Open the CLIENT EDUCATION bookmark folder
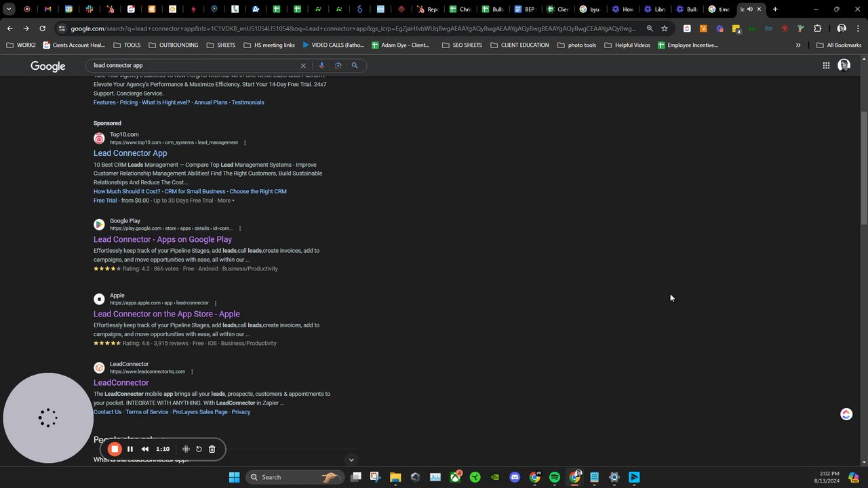Image resolution: width=868 pixels, height=488 pixels. point(519,45)
